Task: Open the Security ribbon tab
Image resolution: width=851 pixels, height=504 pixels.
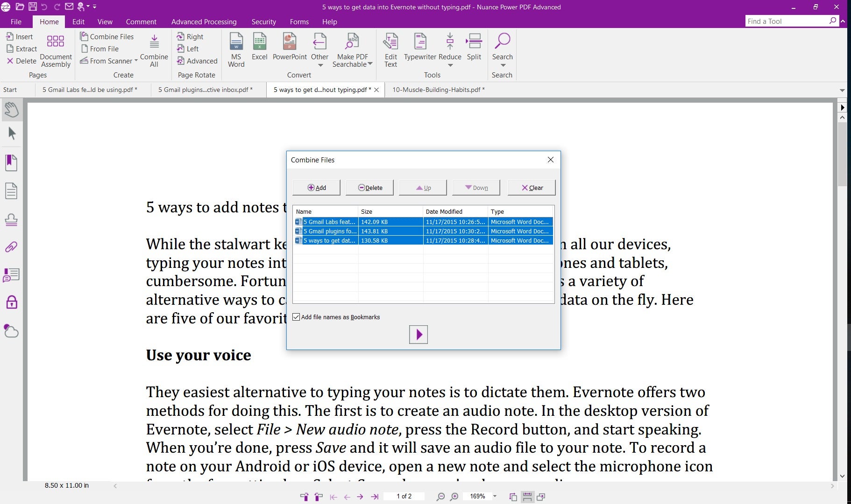Action: coord(263,21)
